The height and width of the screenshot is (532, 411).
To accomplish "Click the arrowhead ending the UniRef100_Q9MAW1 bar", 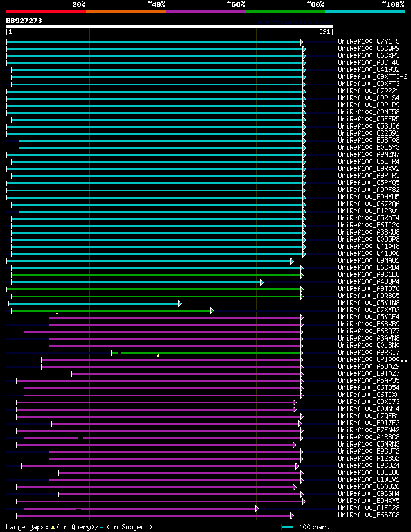I will tap(292, 262).
